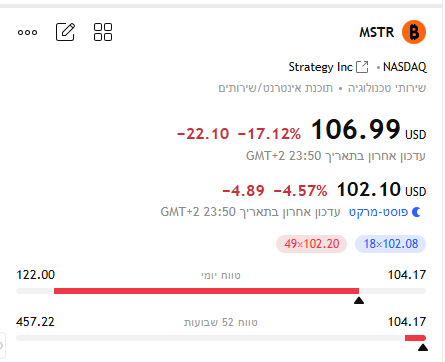This screenshot has width=445, height=362.
Task: Click the פוסט-מרקט post-market label
Action: [378, 212]
